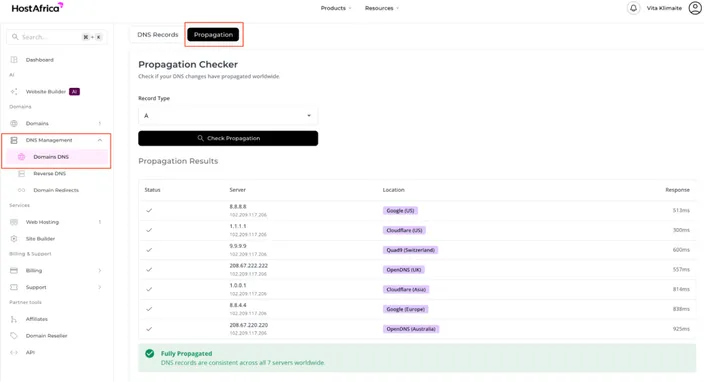Image resolution: width=704 pixels, height=382 pixels.
Task: Click the status checkmark for 208.67.220.220
Action: tap(149, 329)
